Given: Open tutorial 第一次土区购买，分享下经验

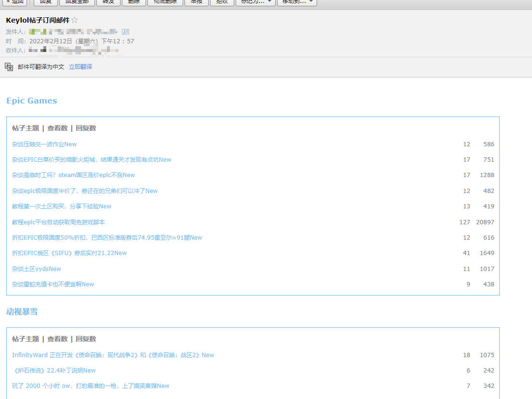Looking at the screenshot, I should (x=61, y=206).
